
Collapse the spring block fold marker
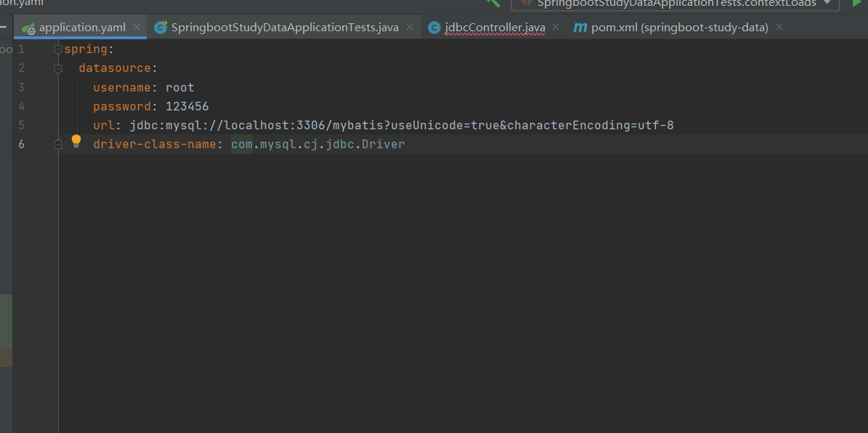tap(58, 50)
